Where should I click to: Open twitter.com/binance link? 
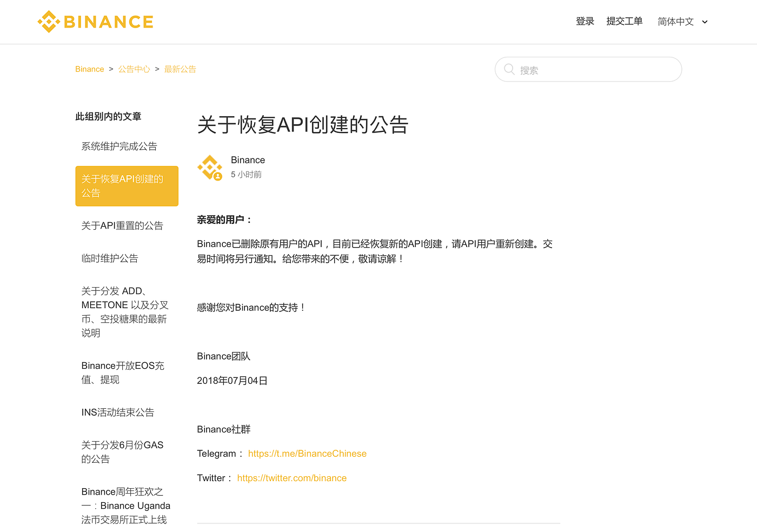(292, 478)
